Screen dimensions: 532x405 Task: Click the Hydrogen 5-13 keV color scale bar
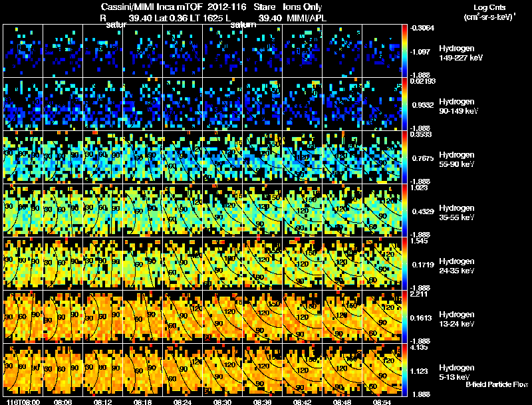[404, 370]
